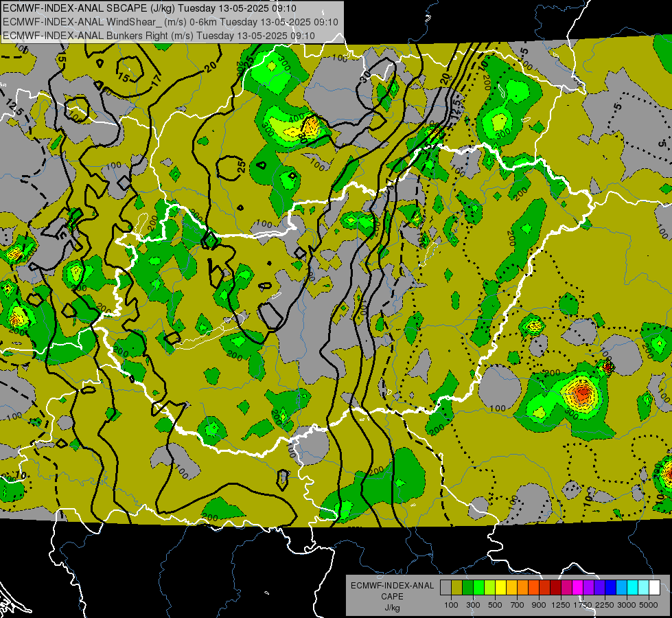Click the legend scale label 2250

point(605,605)
